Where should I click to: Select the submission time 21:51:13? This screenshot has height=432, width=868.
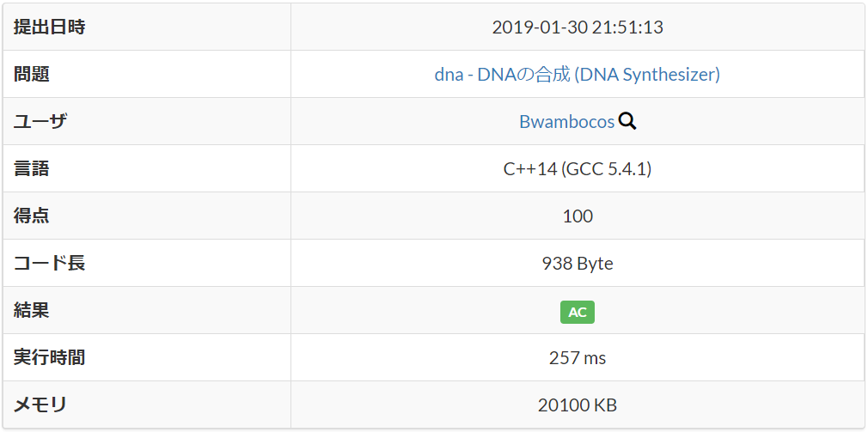click(x=627, y=27)
